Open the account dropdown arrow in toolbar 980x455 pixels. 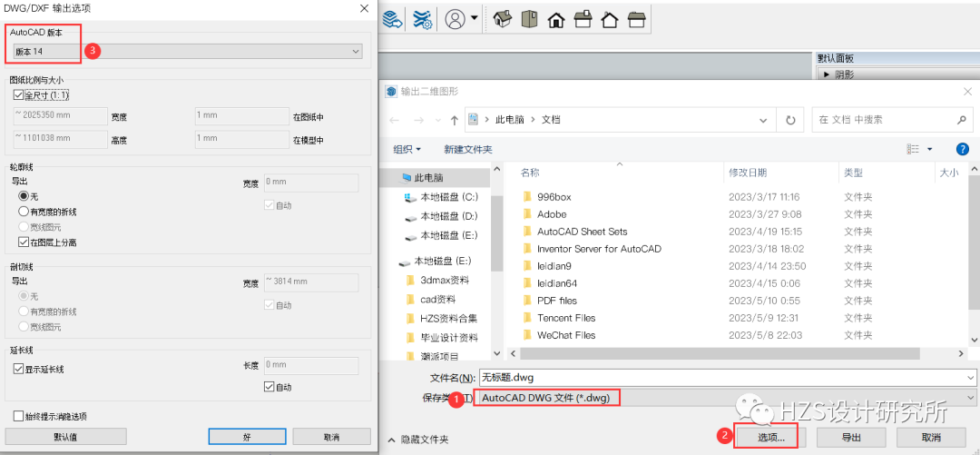[x=475, y=19]
